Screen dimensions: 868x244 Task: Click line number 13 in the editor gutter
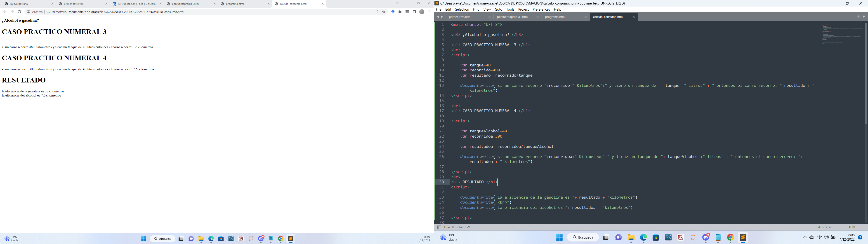(441, 86)
